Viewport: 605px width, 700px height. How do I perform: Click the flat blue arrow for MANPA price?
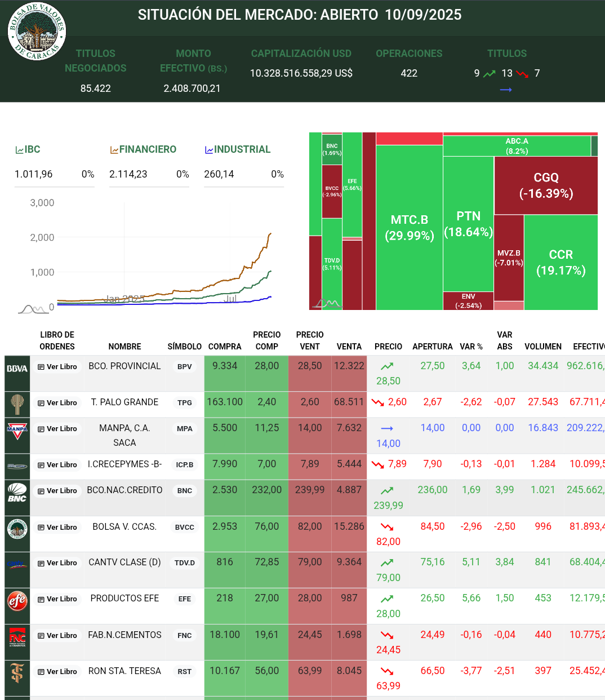coord(387,429)
